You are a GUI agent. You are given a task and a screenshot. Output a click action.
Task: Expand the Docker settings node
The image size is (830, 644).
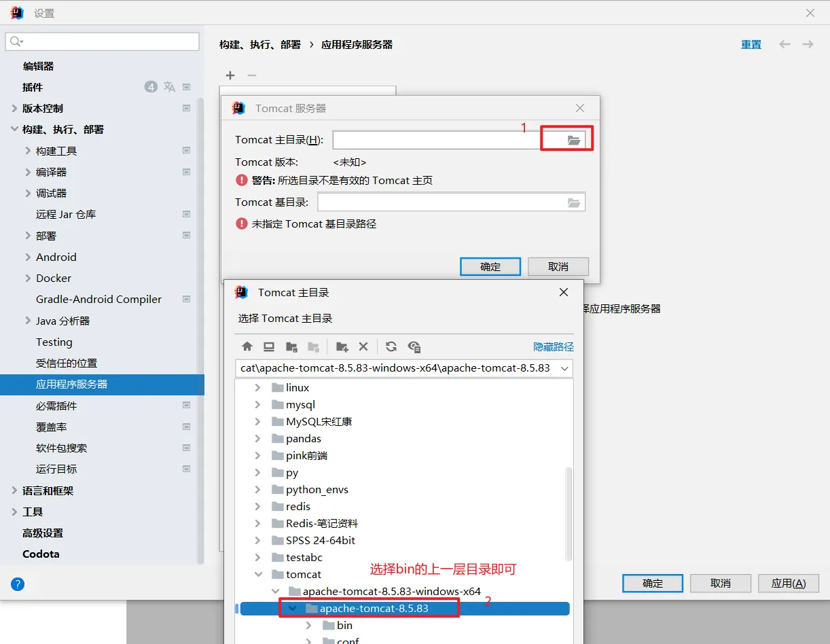28,278
